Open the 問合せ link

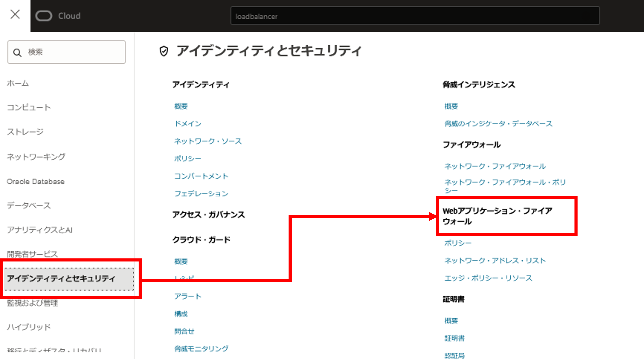(184, 331)
